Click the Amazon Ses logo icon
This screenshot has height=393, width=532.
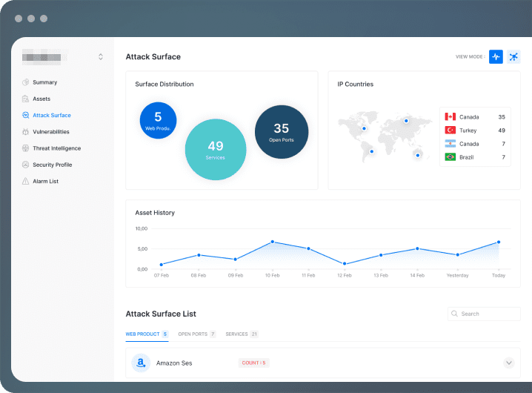(141, 363)
